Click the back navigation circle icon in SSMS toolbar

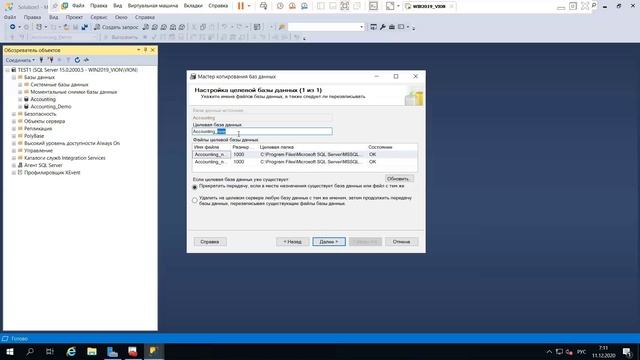coord(13,27)
